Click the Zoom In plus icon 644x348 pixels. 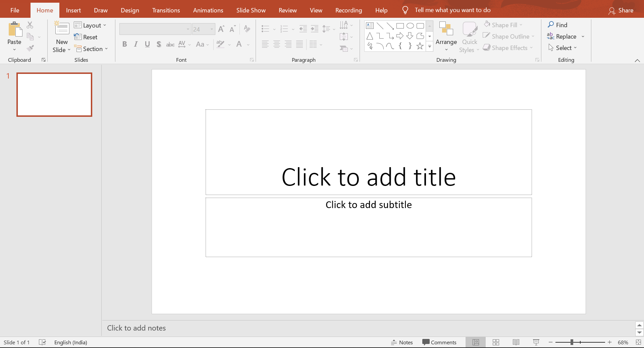(x=609, y=342)
